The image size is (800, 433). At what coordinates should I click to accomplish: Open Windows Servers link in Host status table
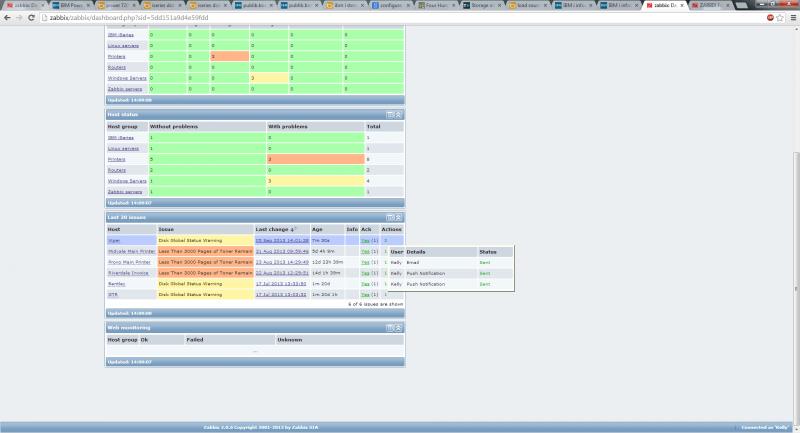click(127, 181)
